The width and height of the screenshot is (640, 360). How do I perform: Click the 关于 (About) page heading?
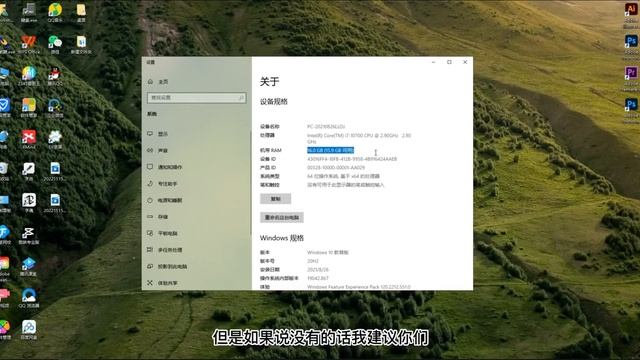[269, 82]
